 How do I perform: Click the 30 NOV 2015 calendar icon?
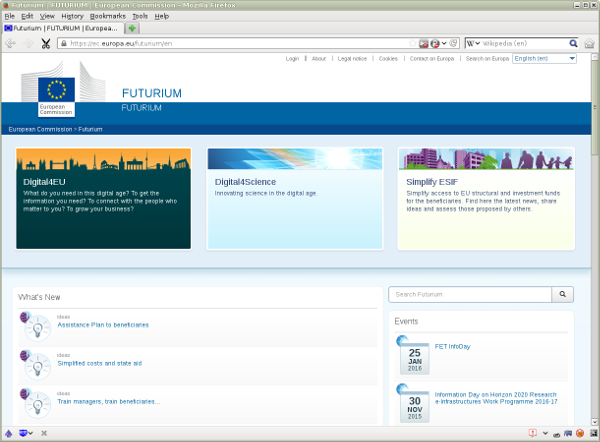[414, 406]
